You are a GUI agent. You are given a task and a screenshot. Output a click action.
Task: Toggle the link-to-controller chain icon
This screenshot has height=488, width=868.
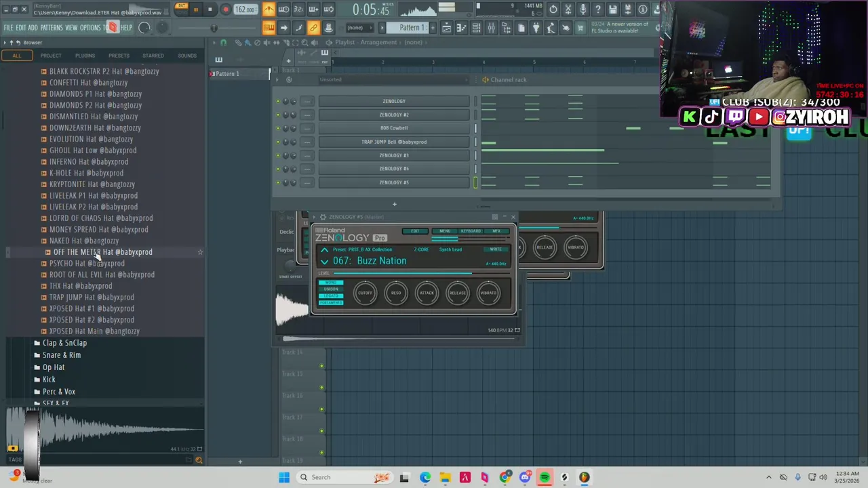point(313,28)
